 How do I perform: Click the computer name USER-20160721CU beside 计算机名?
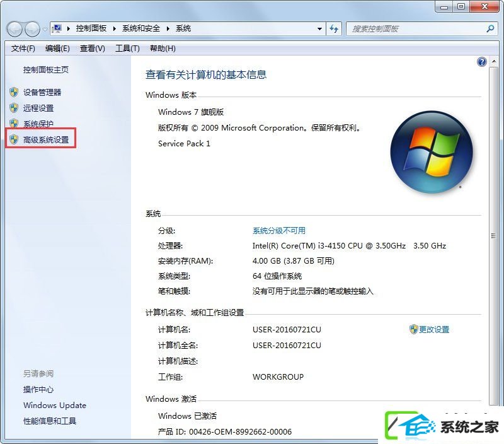(287, 329)
